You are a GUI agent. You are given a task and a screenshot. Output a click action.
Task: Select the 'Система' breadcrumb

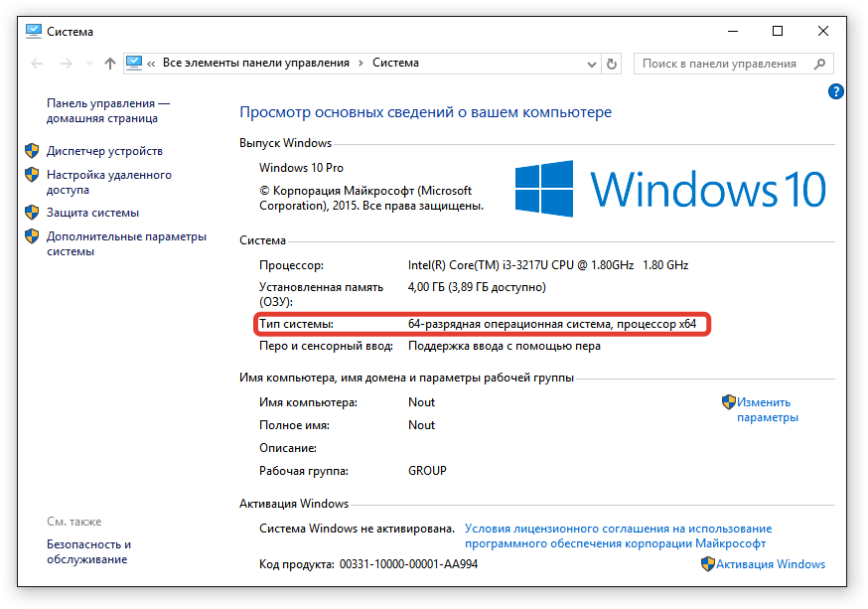(x=395, y=64)
